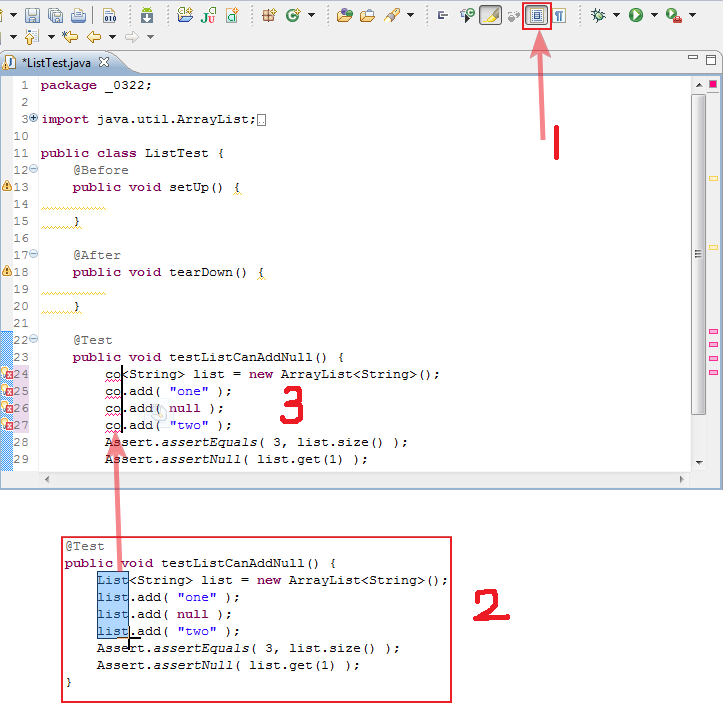This screenshot has width=724, height=712.
Task: Click the Search flashlight icon
Action: coord(392,15)
